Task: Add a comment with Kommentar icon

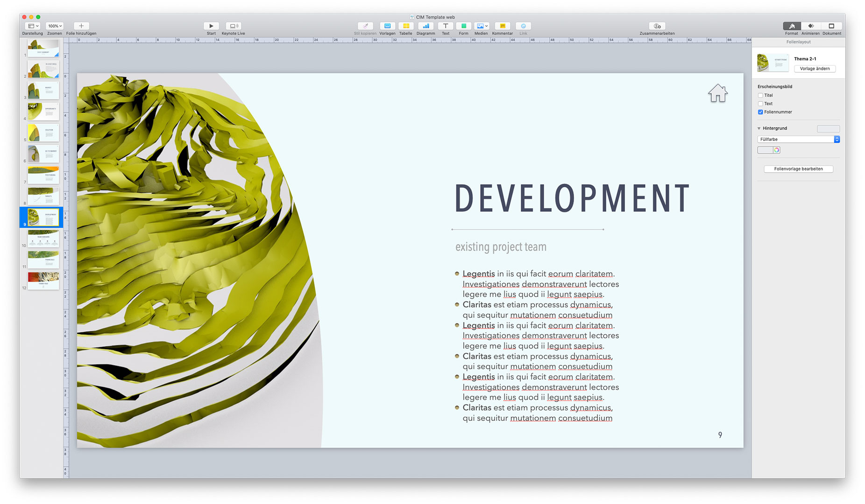Action: pos(503,26)
